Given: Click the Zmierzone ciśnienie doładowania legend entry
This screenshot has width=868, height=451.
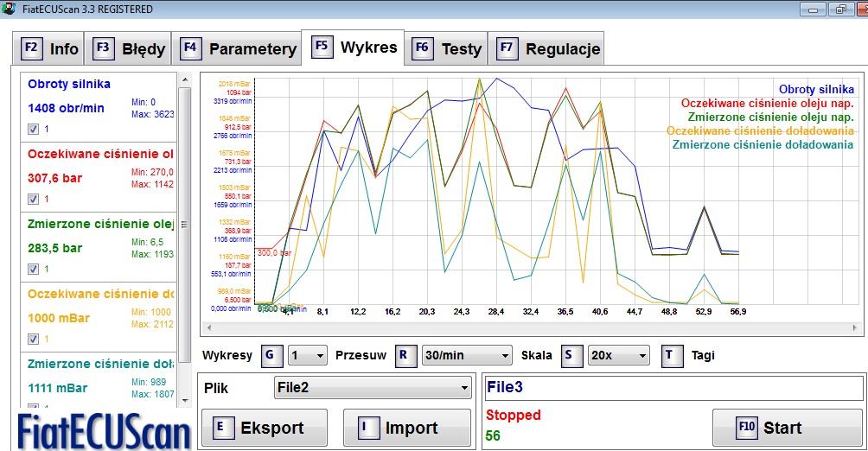Looking at the screenshot, I should [x=763, y=144].
